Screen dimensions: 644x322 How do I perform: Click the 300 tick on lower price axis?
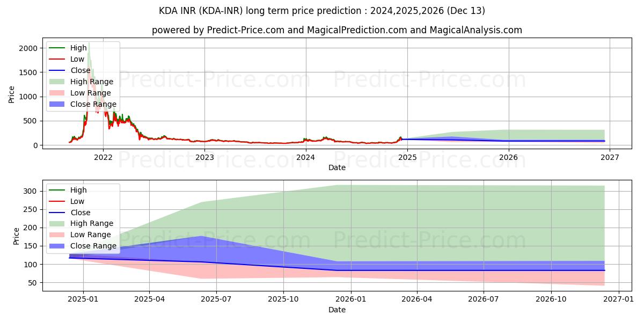[x=32, y=191]
